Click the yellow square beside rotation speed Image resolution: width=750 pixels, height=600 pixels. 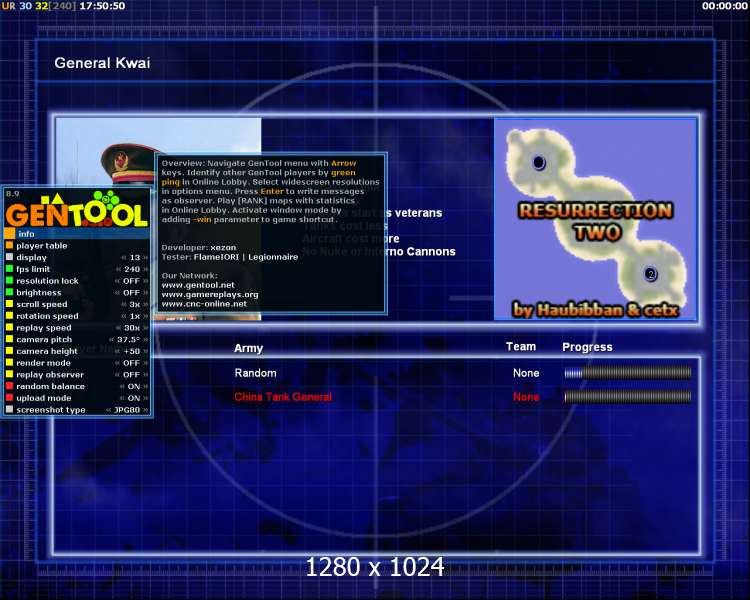9,316
